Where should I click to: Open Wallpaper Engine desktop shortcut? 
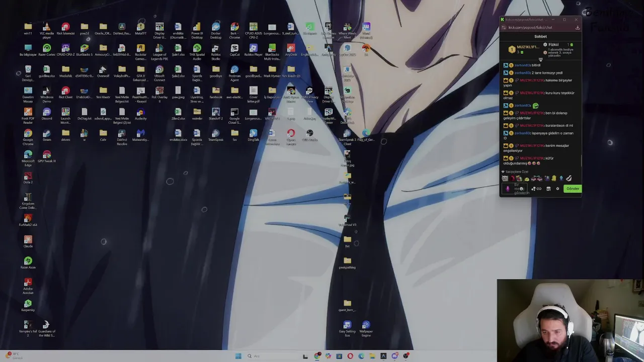[x=366, y=328]
